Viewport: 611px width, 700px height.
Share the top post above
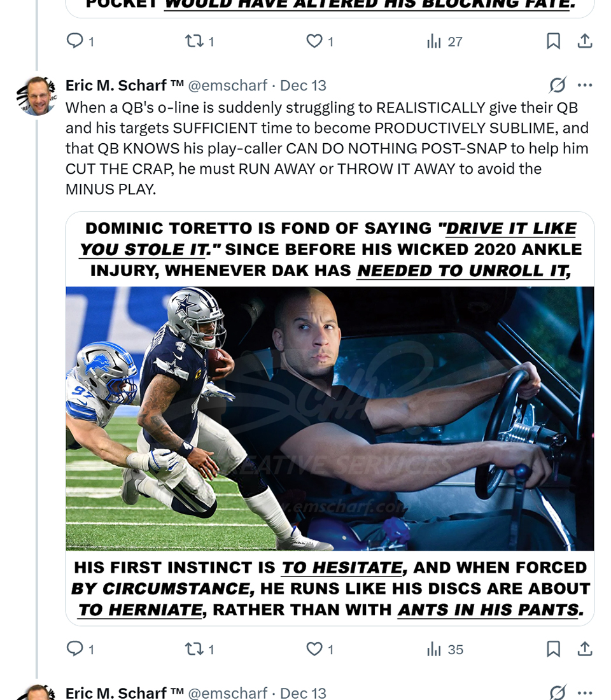[584, 41]
